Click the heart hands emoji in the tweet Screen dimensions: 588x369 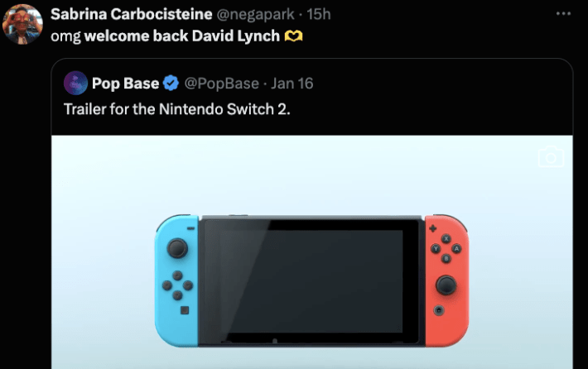292,37
